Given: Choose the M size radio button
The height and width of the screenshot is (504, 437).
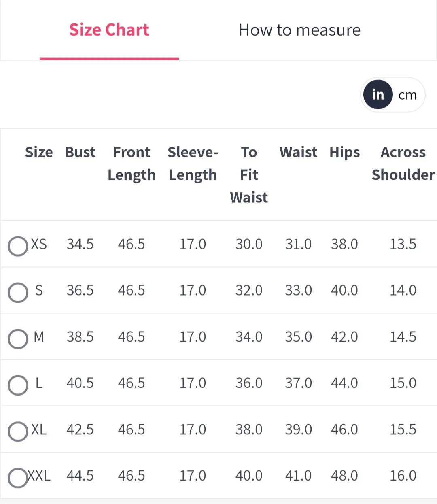Looking at the screenshot, I should [18, 339].
